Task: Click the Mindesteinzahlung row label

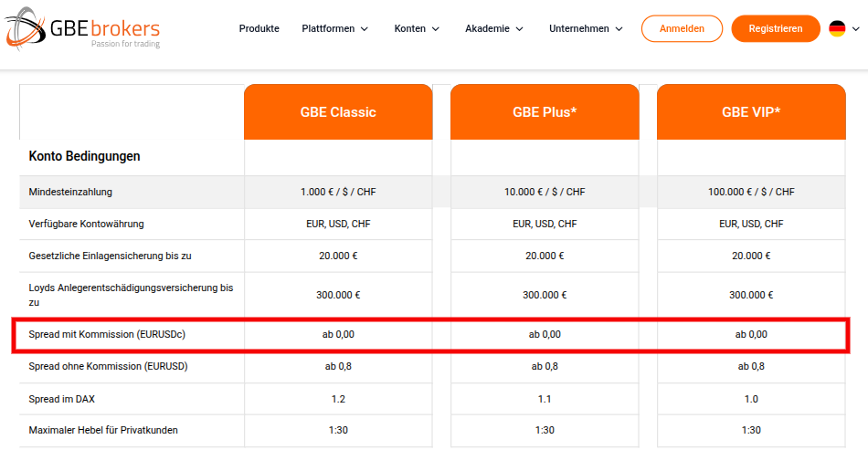Action: point(70,192)
